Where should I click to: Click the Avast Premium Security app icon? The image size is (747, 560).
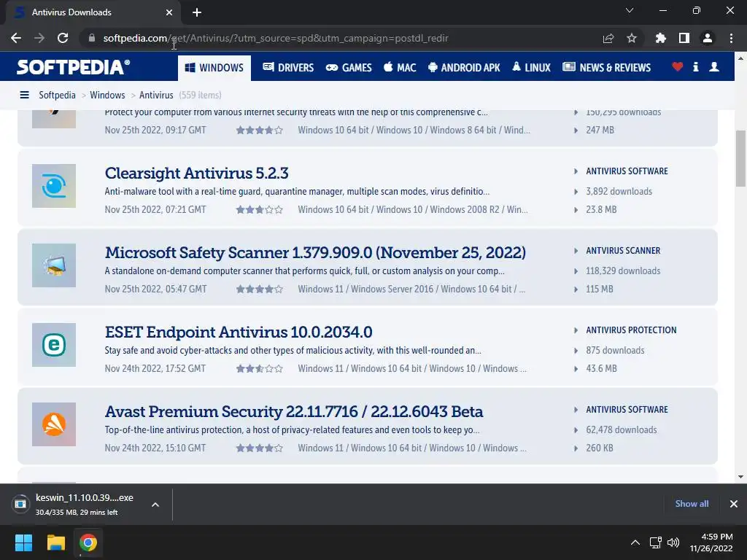[54, 424]
